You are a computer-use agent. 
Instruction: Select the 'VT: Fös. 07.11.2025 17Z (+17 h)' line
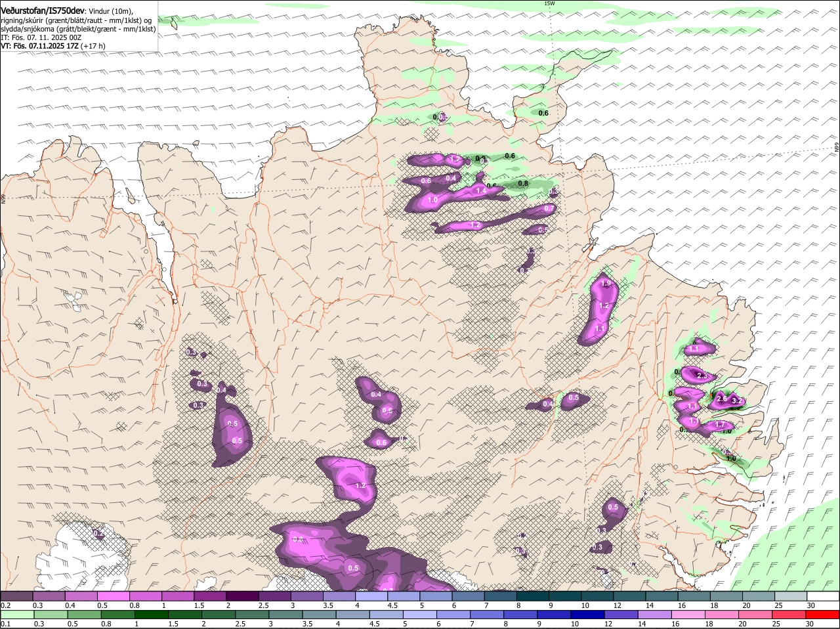(53, 46)
